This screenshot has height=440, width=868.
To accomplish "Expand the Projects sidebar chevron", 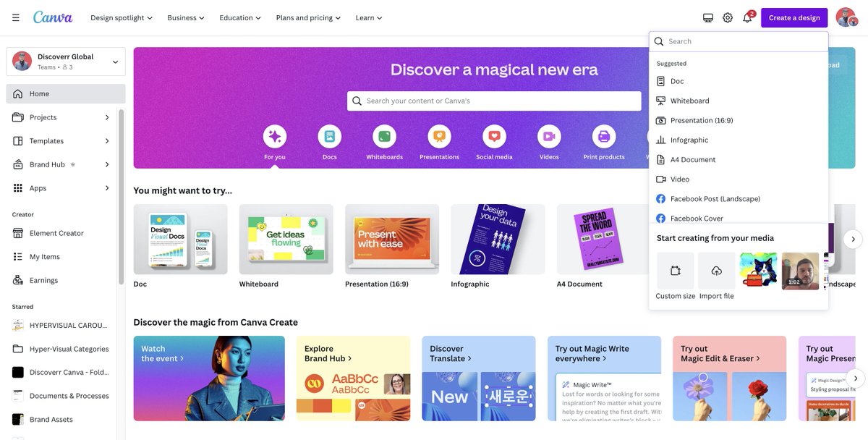I will pos(107,117).
